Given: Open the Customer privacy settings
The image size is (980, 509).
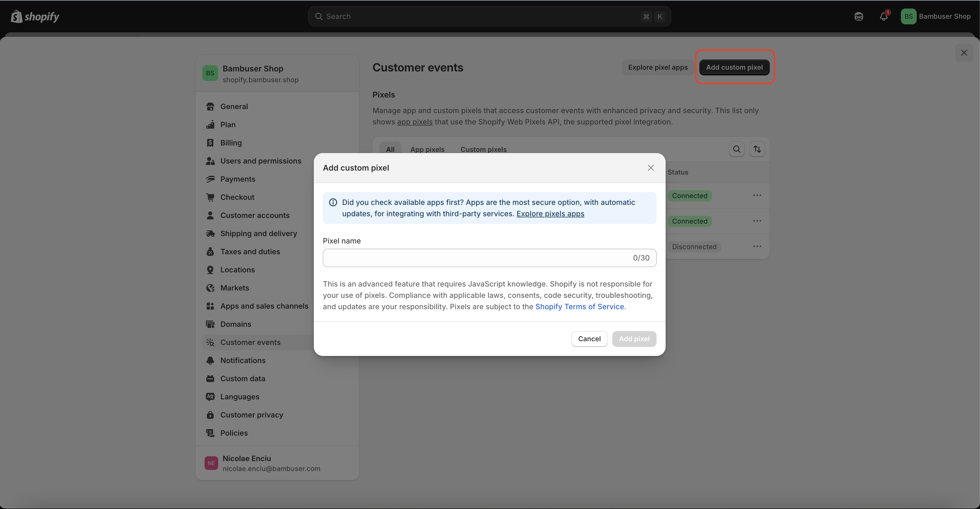Looking at the screenshot, I should point(251,415).
